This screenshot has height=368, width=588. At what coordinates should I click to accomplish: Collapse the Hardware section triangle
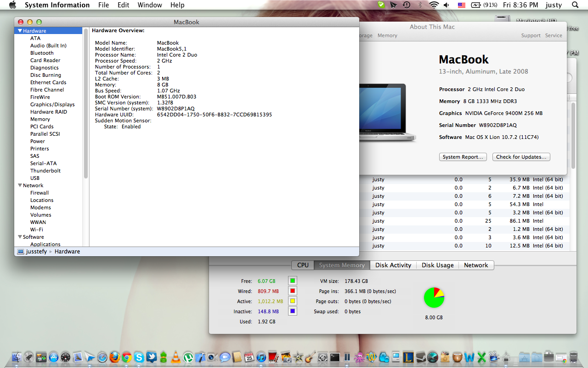[x=20, y=31]
